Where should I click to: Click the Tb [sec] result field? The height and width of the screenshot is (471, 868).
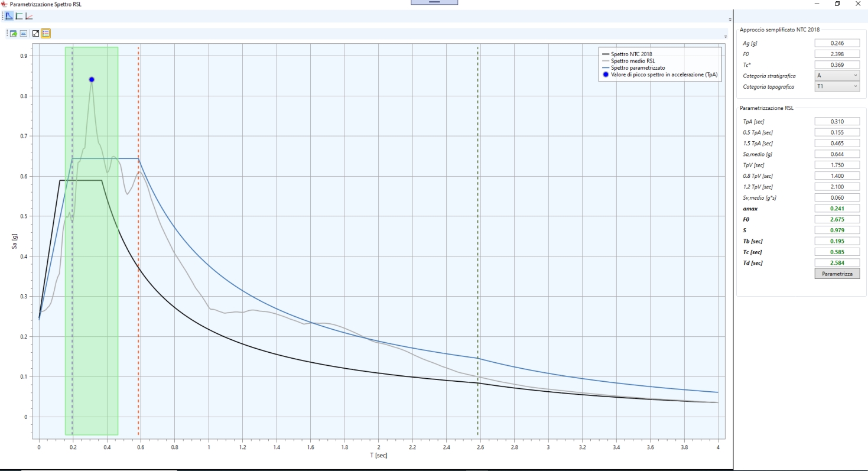click(x=837, y=241)
